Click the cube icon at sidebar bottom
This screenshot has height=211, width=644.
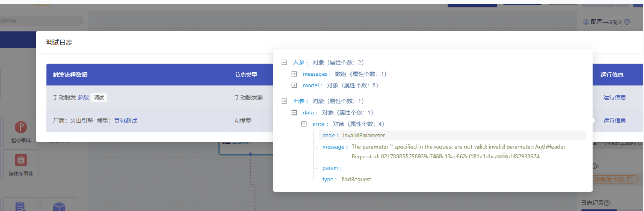pyautogui.click(x=59, y=207)
